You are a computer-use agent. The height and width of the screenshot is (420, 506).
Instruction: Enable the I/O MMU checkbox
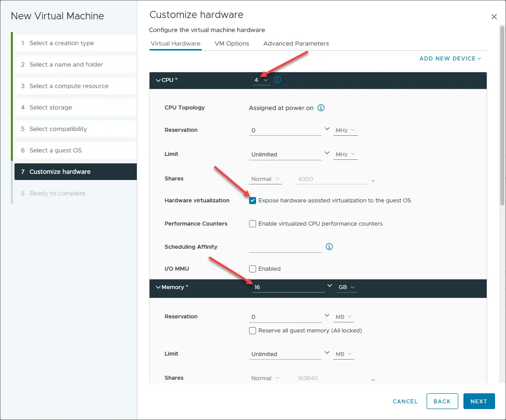253,269
